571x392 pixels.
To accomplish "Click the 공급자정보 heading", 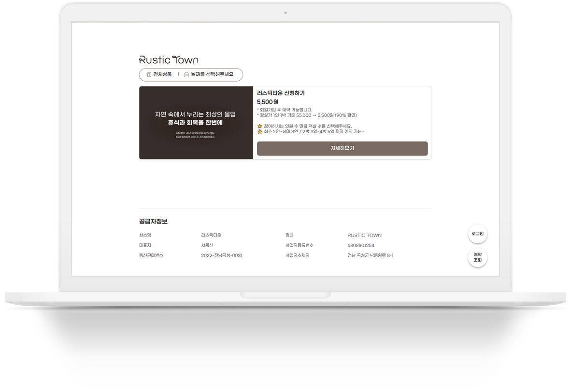I will 153,221.
